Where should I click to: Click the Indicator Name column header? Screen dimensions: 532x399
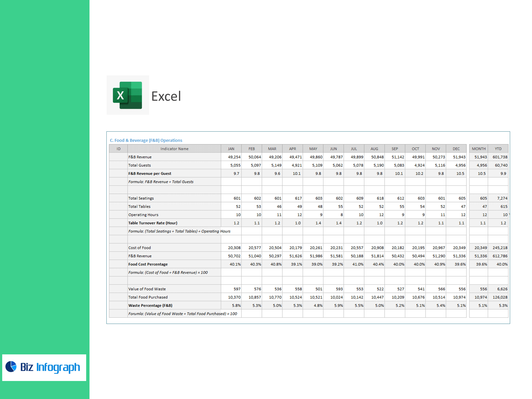[174, 149]
